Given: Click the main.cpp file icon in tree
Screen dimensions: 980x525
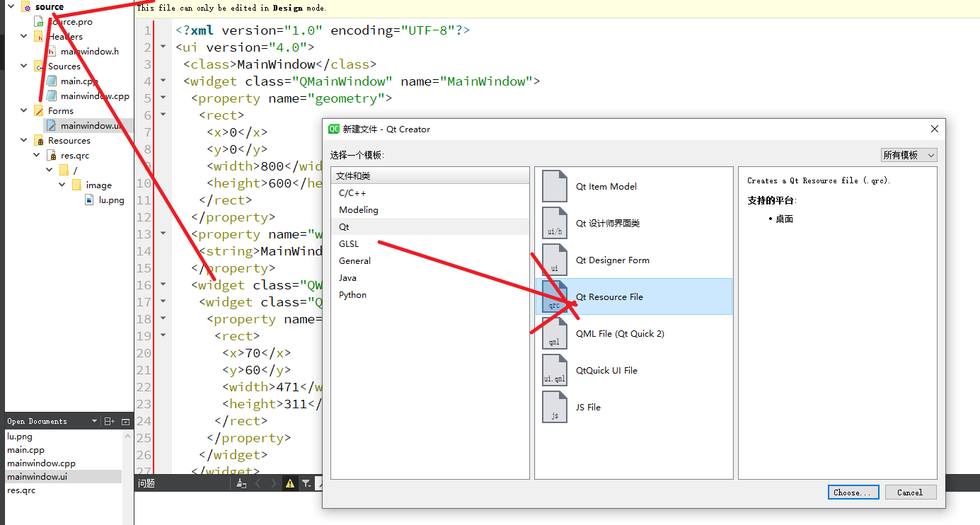Looking at the screenshot, I should tap(52, 81).
